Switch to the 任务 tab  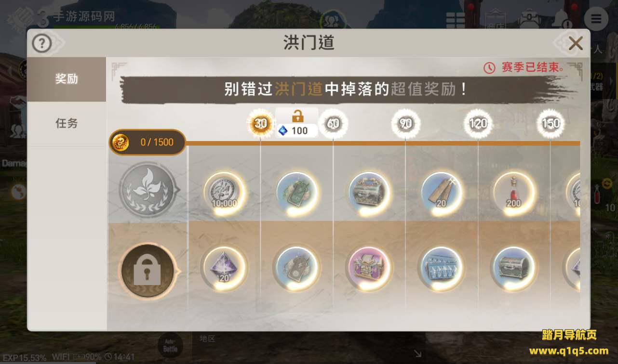(x=67, y=124)
